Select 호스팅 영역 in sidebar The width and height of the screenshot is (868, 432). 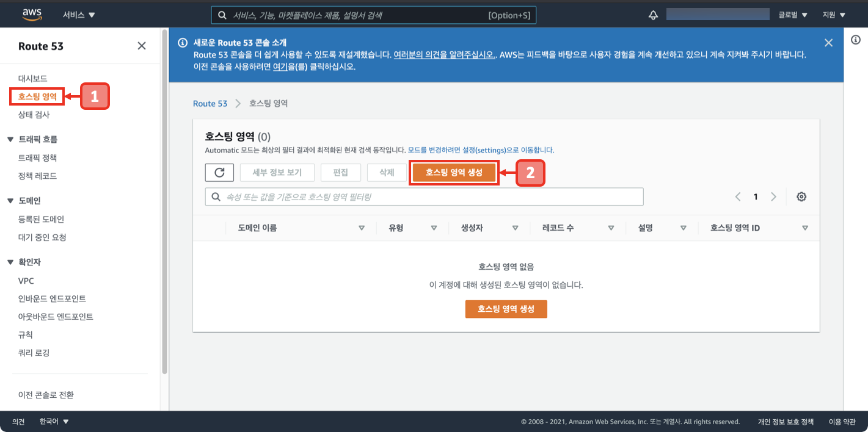coord(37,96)
